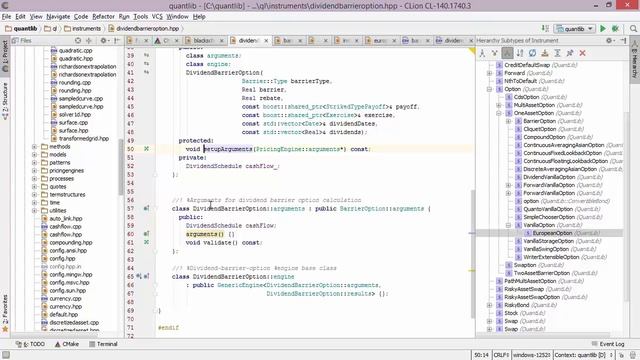Open Search Everywhere magnifier icon
The width and height of the screenshot is (640, 360).
[633, 29]
